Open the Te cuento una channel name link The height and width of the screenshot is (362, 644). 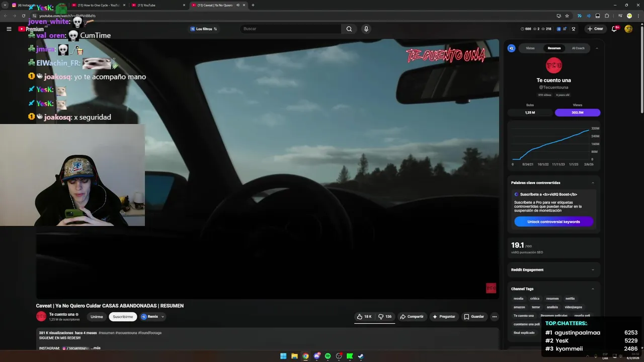click(x=61, y=314)
